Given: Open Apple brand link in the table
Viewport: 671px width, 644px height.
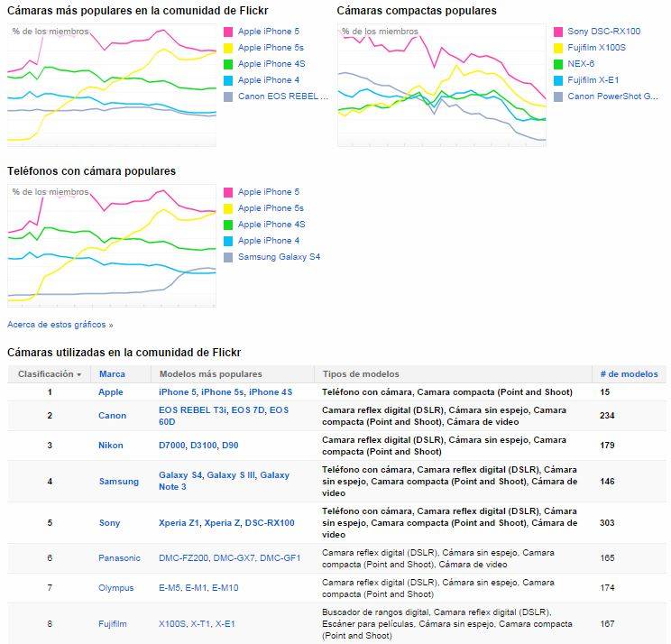Looking at the screenshot, I should [x=110, y=392].
